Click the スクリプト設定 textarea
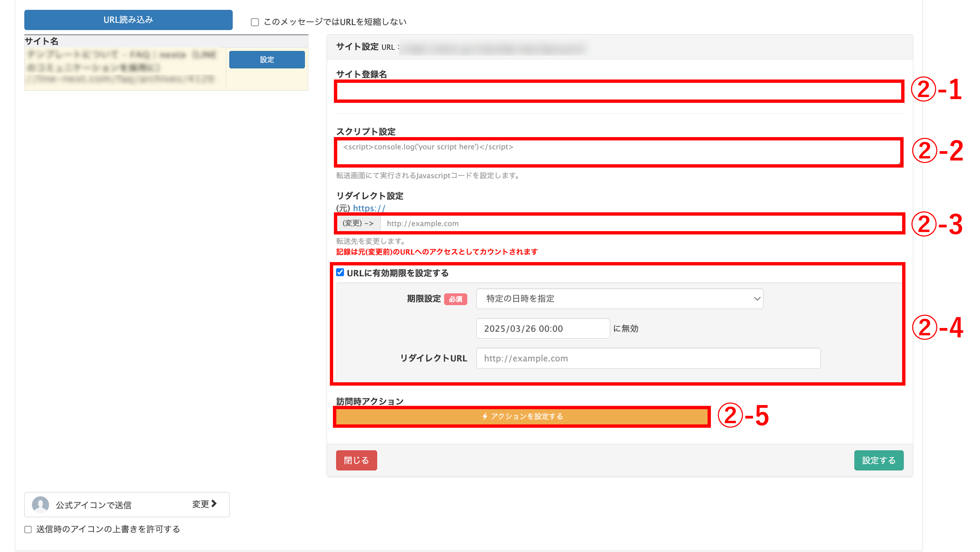The image size is (980, 552). [x=619, y=152]
